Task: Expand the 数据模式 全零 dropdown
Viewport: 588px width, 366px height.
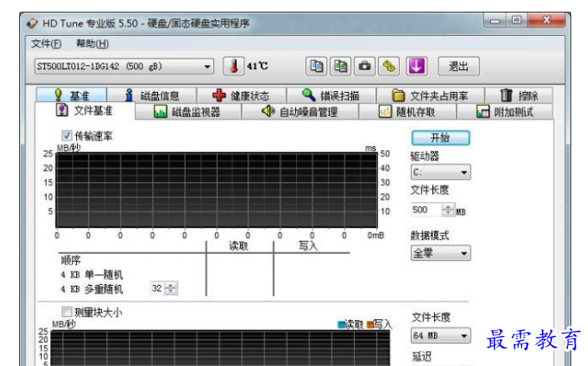Action: (x=441, y=253)
